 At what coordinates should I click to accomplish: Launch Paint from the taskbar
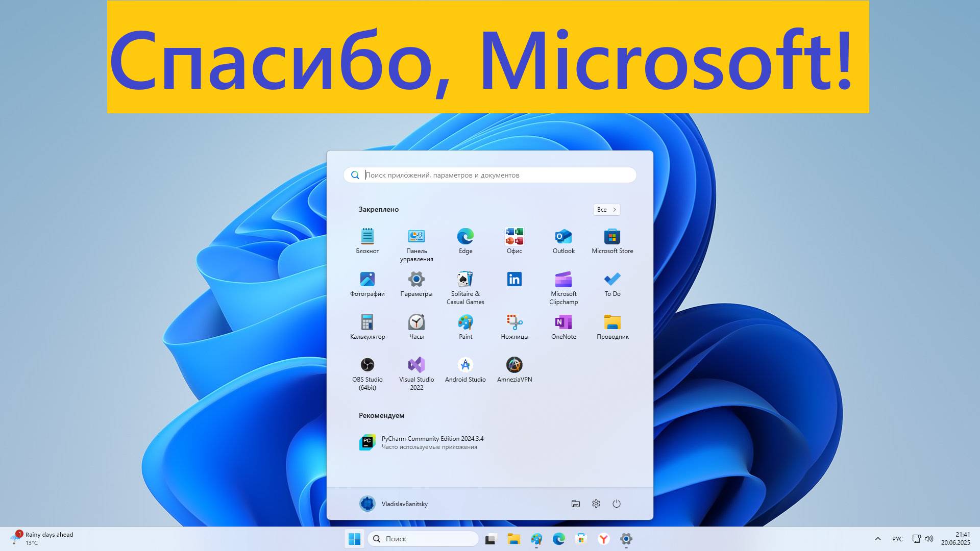(536, 539)
